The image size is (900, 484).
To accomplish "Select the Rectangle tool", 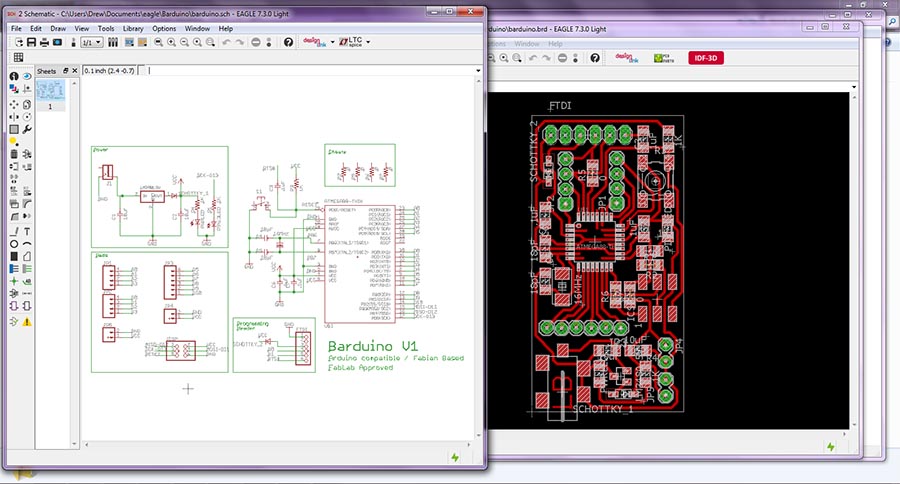I will click(14, 256).
